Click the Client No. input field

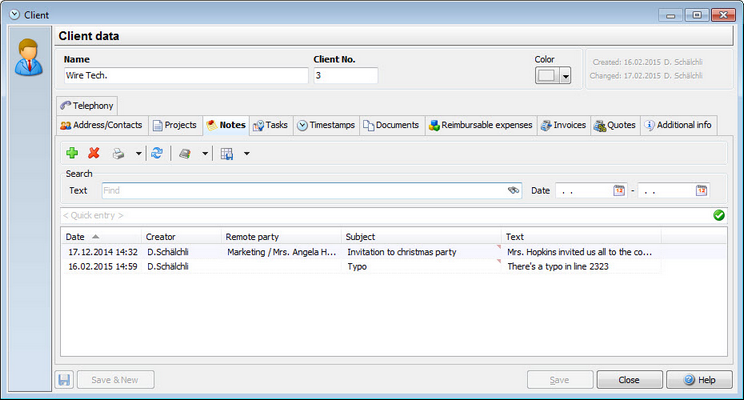tap(345, 75)
